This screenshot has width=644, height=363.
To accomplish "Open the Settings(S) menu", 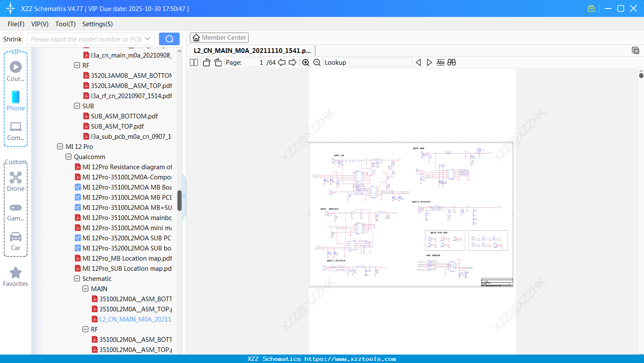I will click(98, 24).
